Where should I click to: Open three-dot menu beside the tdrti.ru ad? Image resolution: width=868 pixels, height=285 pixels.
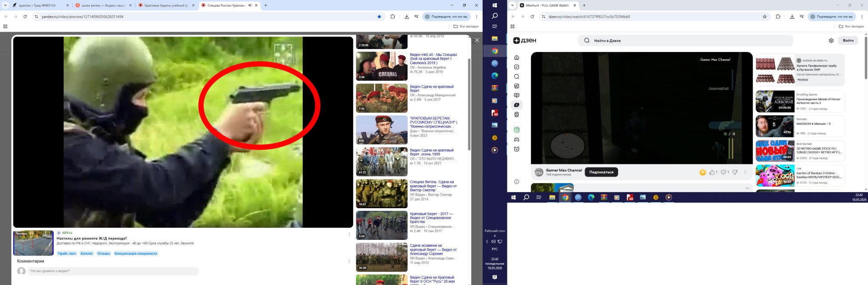tap(349, 234)
